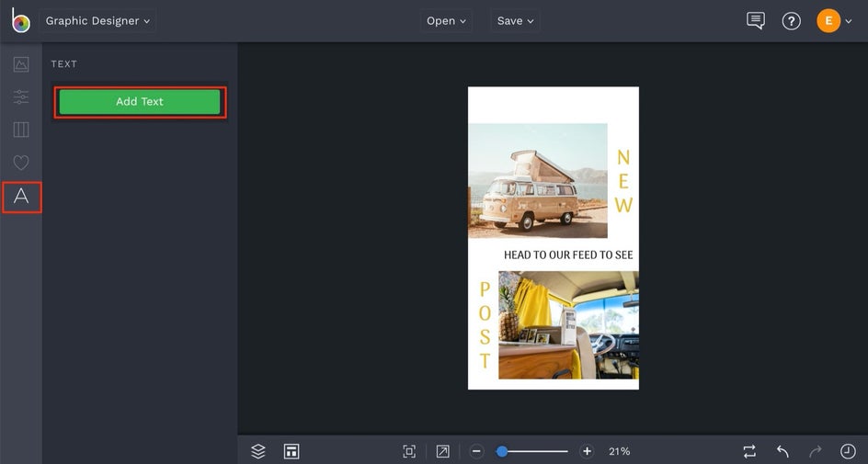Click the fullscreen expand arrow icon

point(442,451)
